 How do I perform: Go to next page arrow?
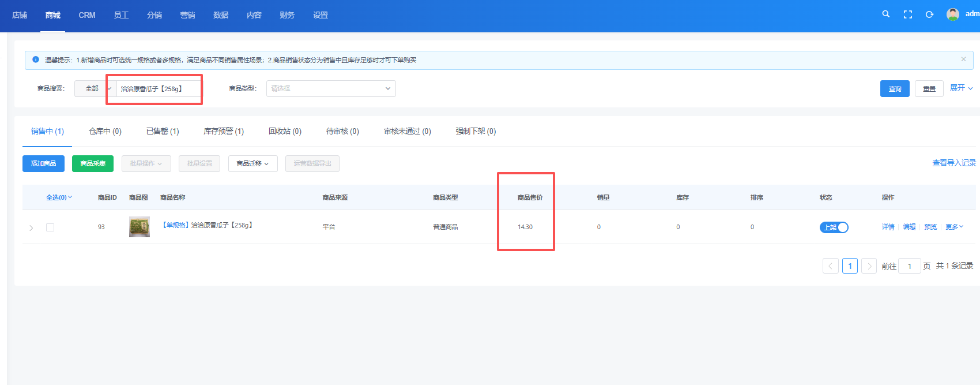tap(869, 266)
